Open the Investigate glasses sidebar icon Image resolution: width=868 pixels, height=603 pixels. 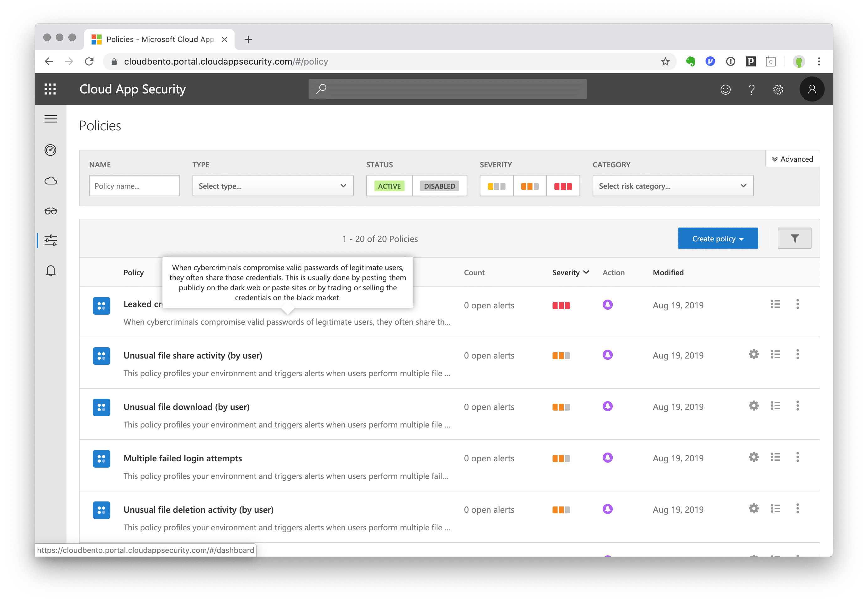pyautogui.click(x=51, y=211)
